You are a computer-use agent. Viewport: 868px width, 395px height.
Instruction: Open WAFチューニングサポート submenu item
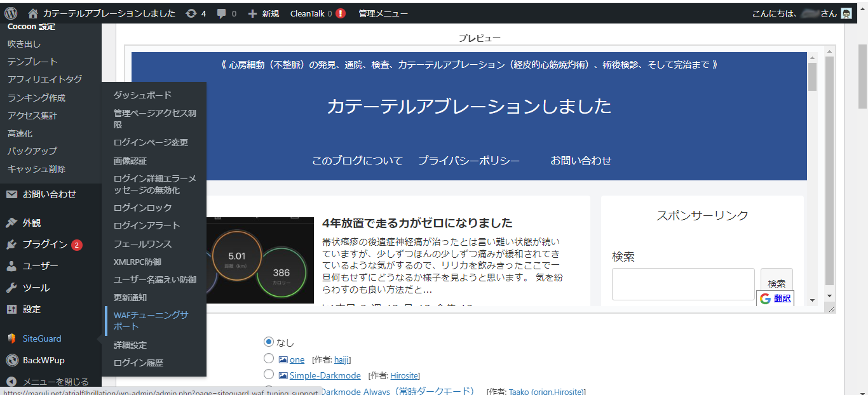coord(151,321)
